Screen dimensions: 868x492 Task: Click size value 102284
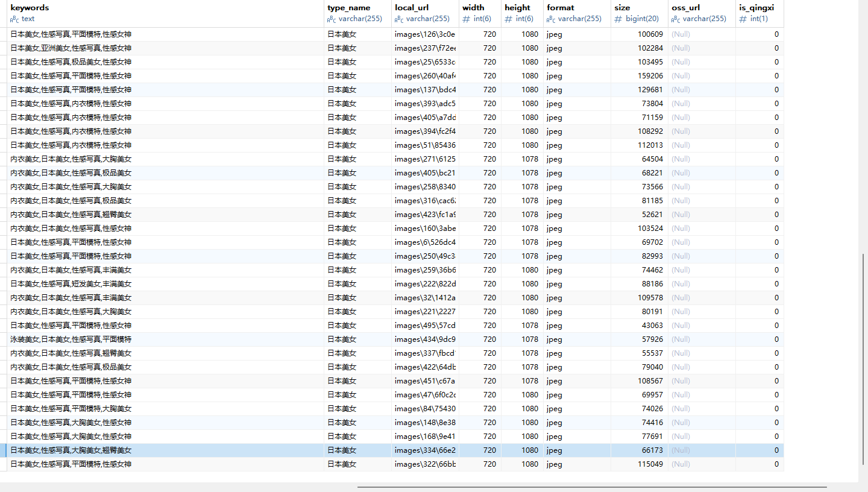pyautogui.click(x=640, y=48)
